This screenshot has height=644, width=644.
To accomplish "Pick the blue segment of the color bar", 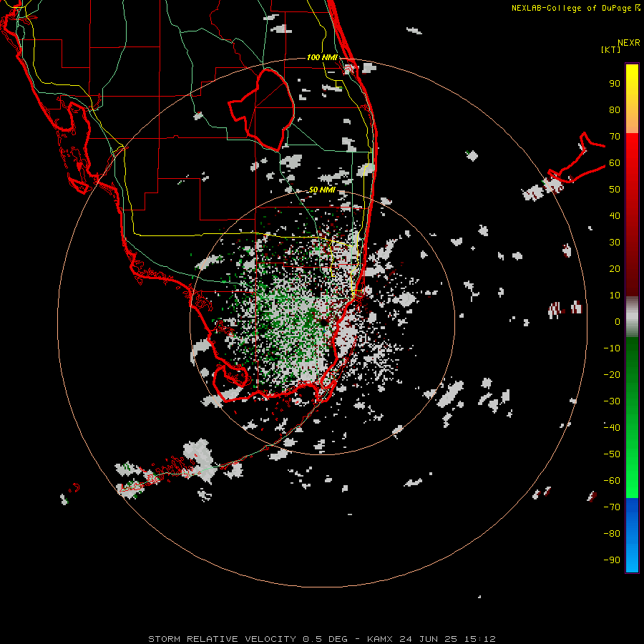I will tap(632, 535).
